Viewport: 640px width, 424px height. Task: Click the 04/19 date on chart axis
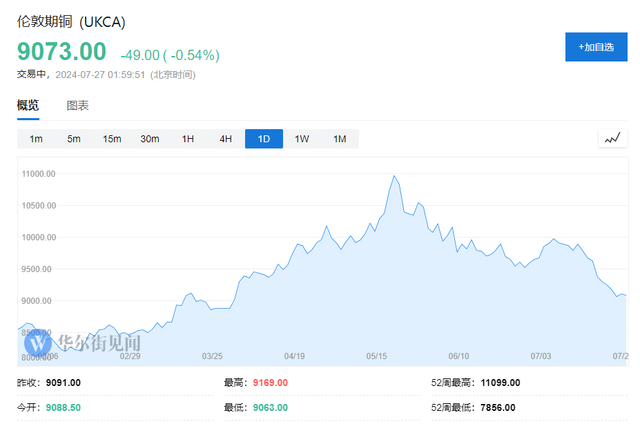[294, 355]
